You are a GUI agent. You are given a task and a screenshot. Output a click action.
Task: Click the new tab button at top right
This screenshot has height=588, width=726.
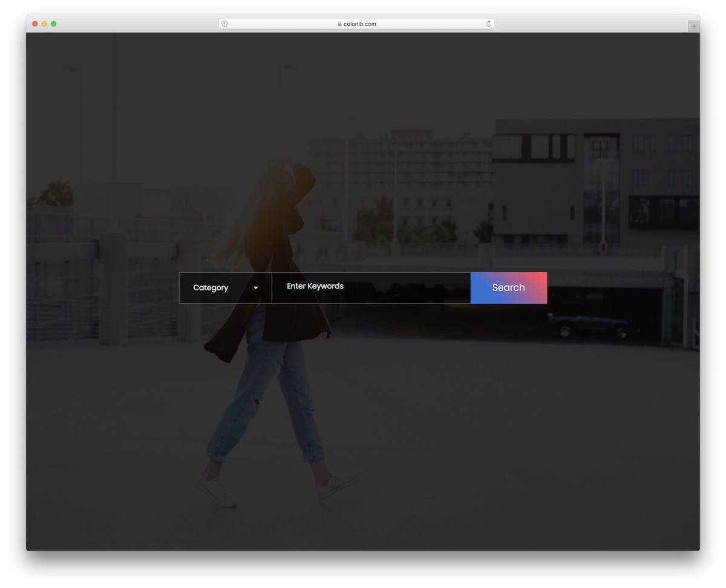pyautogui.click(x=693, y=26)
